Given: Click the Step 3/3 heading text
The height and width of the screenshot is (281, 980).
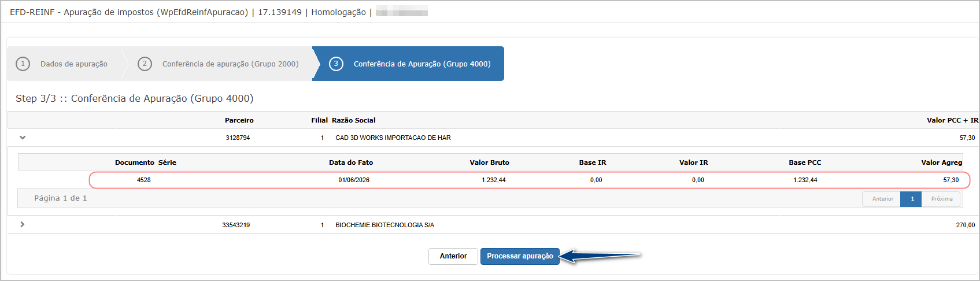Looking at the screenshot, I should [x=134, y=98].
